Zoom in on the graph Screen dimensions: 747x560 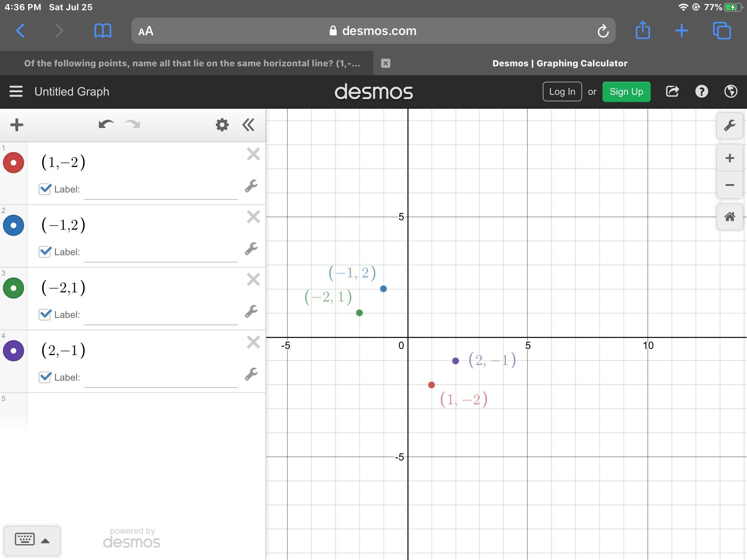[729, 158]
